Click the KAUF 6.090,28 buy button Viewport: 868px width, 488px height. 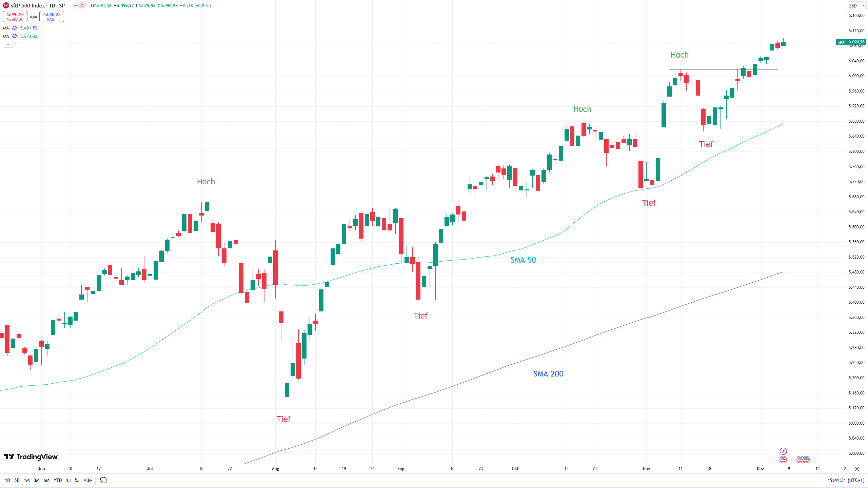click(x=52, y=17)
